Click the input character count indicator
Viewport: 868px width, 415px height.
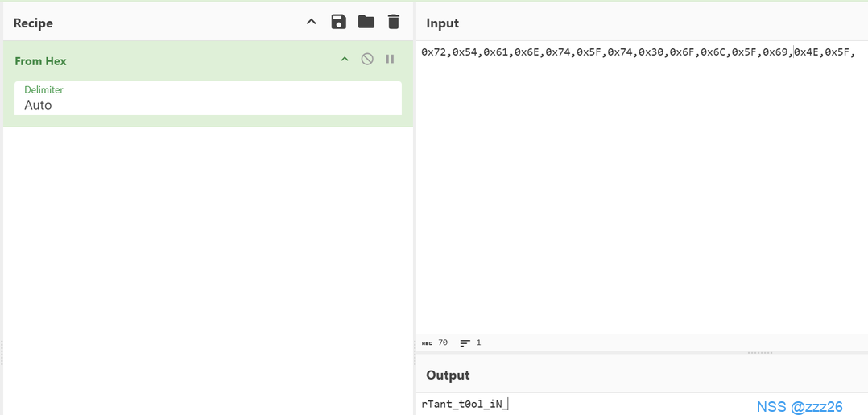(435, 342)
